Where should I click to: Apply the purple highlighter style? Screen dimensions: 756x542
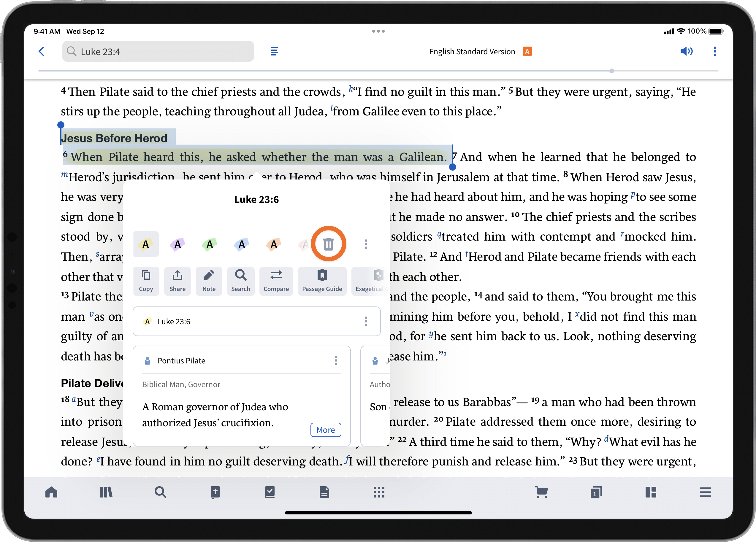(178, 244)
